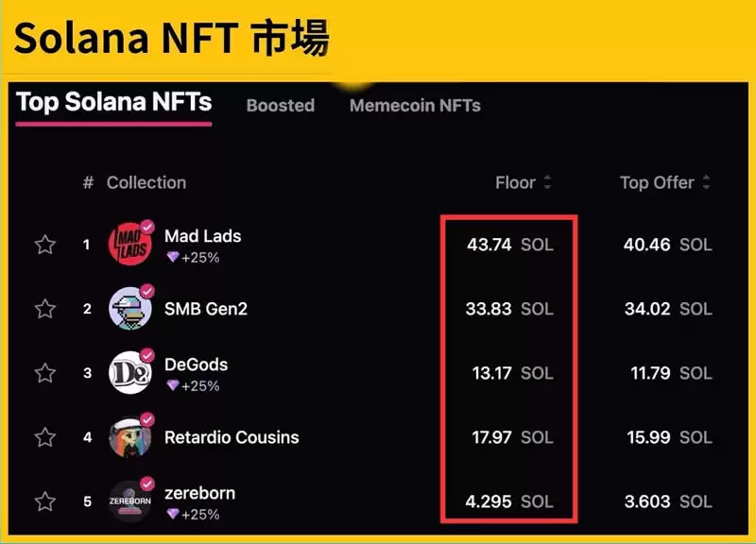Screen dimensions: 756x544
Task: Select the Top Solana NFTs tab
Action: click(113, 102)
